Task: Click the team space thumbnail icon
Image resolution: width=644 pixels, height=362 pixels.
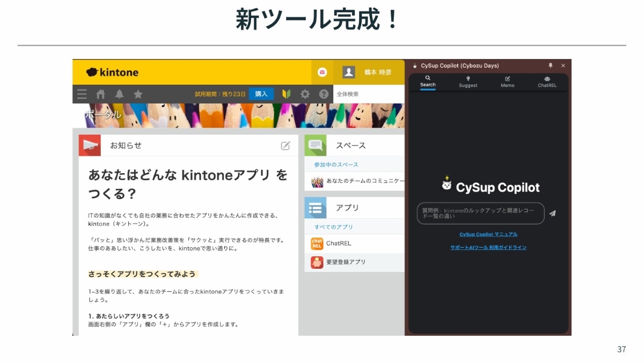Action: (x=317, y=182)
